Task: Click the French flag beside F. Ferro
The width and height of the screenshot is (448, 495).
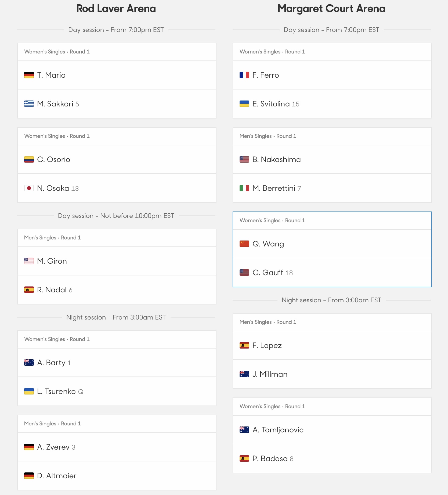Action: (x=244, y=75)
